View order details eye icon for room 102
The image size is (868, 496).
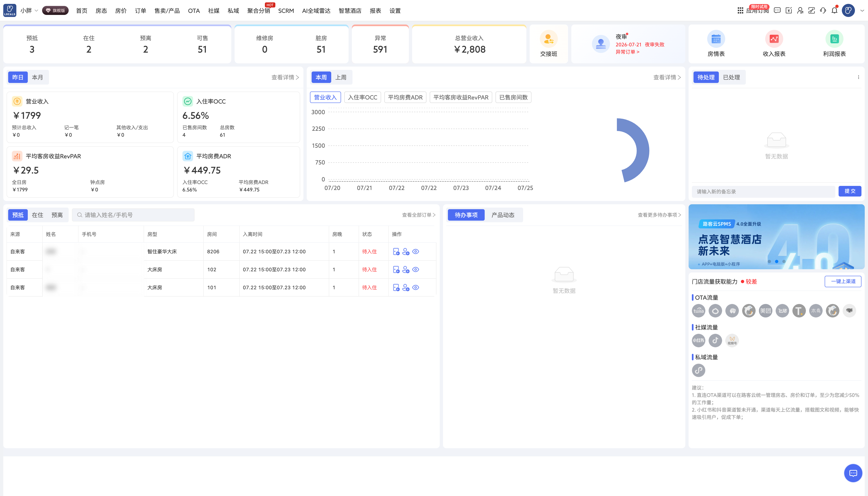416,269
